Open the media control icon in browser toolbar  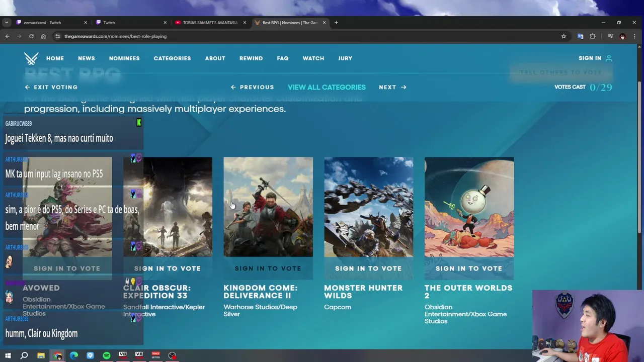[610, 36]
